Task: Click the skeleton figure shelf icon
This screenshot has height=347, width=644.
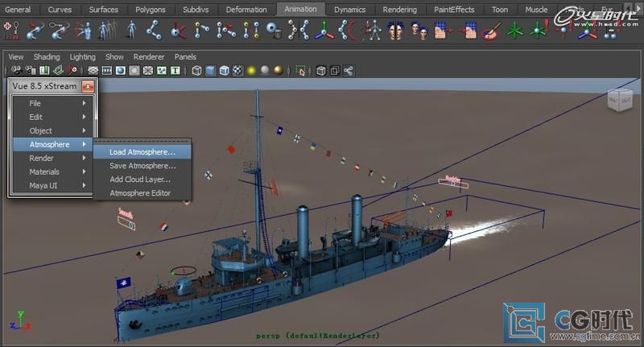Action: click(372, 31)
